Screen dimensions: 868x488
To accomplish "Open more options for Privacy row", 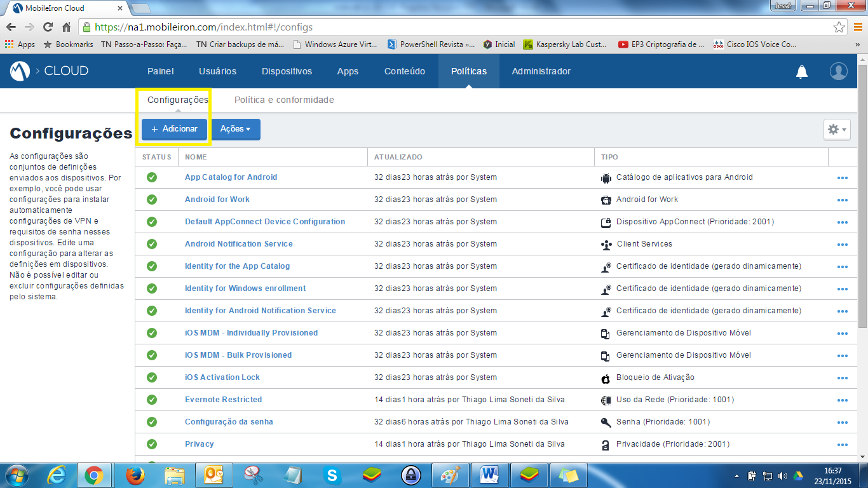I will coord(843,445).
